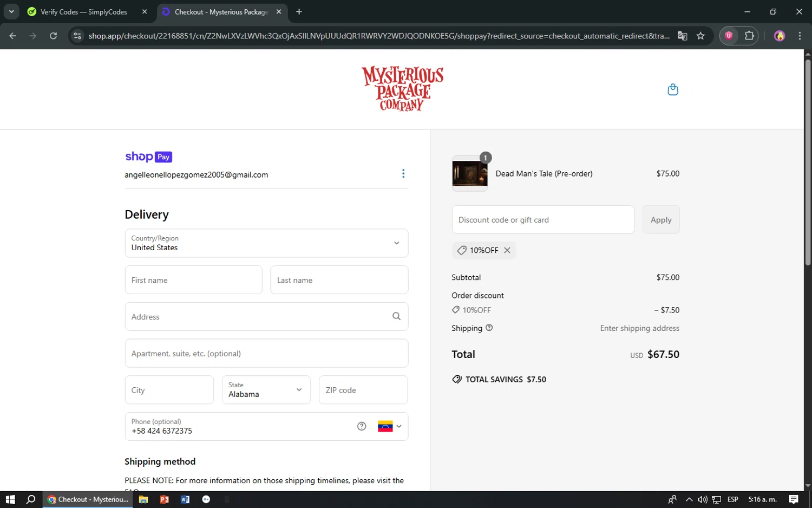Open the notifications center icon
This screenshot has width=812, height=508.
coord(794,499)
